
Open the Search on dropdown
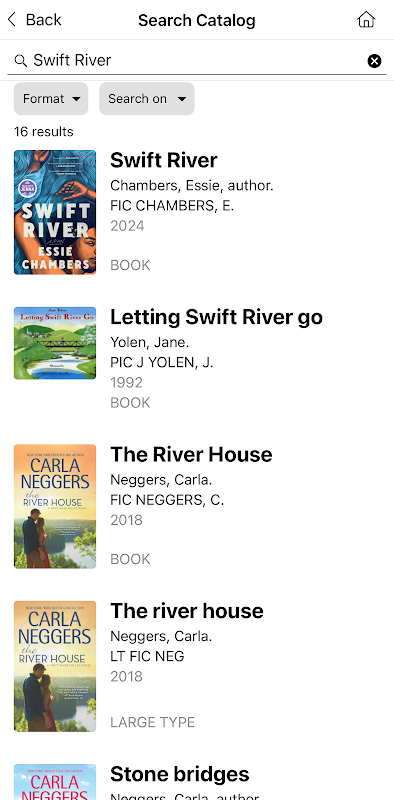click(x=146, y=98)
